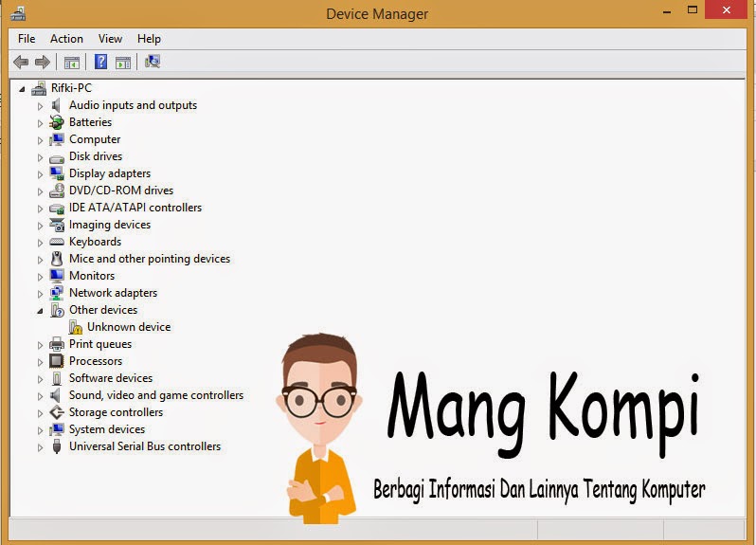Viewport: 756px width, 545px height.
Task: Select the Unknown device entry
Action: coord(129,327)
